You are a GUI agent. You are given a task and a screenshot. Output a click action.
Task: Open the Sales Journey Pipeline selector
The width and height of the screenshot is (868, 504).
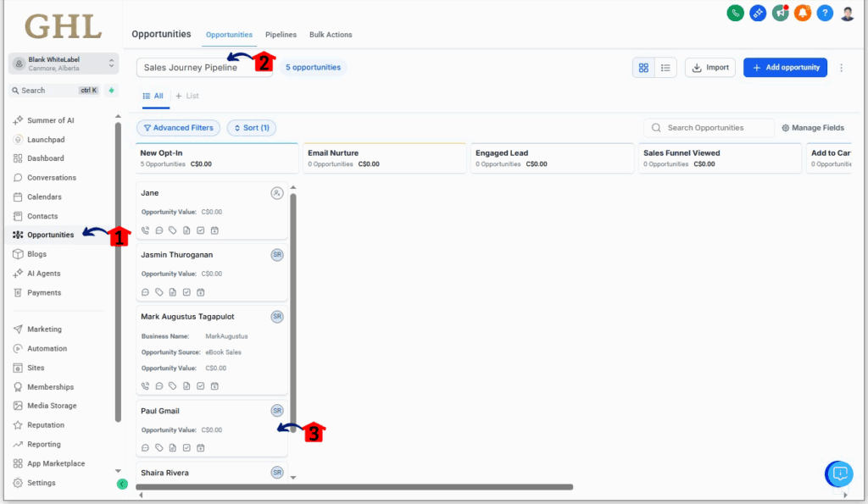tap(204, 68)
